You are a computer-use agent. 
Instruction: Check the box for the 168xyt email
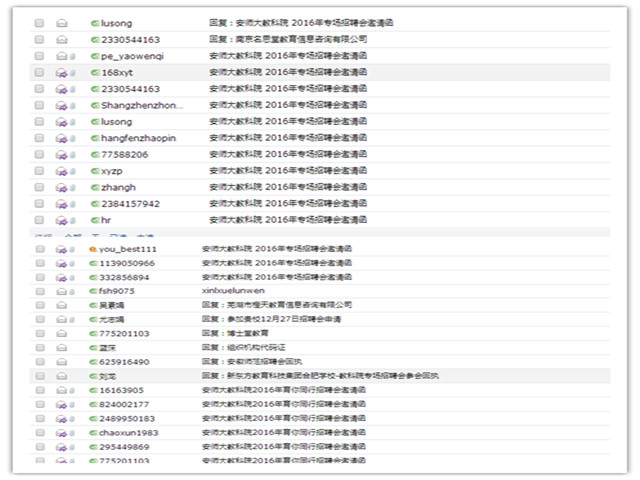[39, 73]
